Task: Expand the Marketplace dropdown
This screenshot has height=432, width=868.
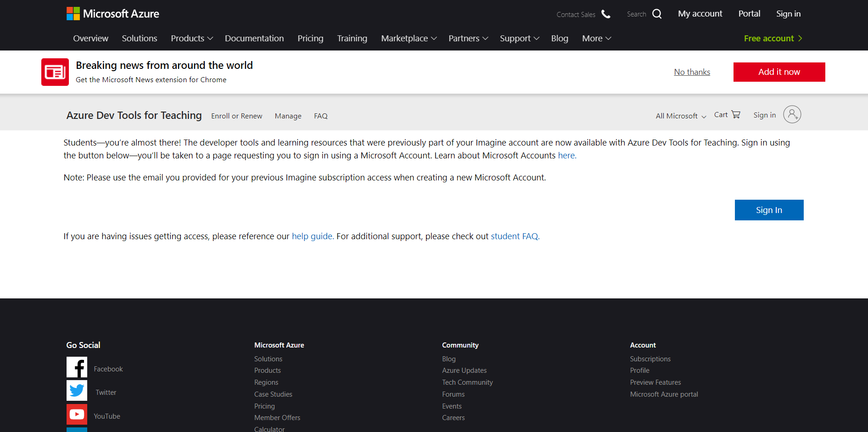Action: (x=409, y=39)
